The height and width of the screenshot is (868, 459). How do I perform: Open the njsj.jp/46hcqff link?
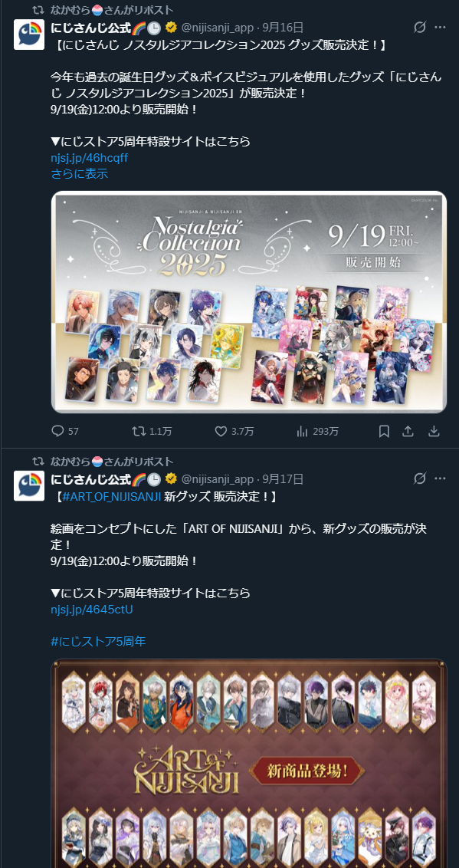(89, 158)
